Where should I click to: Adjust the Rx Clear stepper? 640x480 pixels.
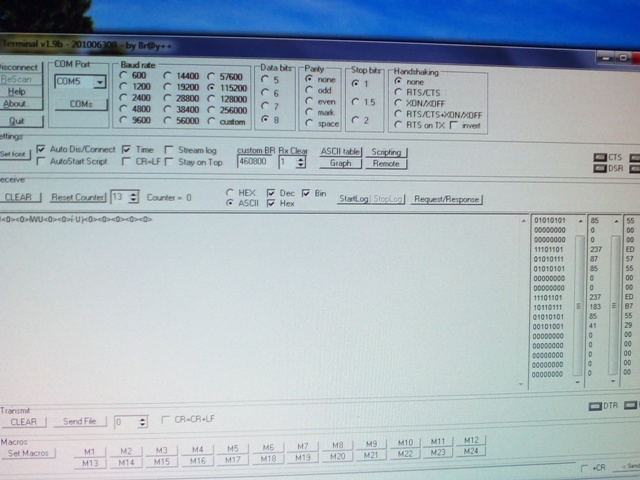point(301,162)
